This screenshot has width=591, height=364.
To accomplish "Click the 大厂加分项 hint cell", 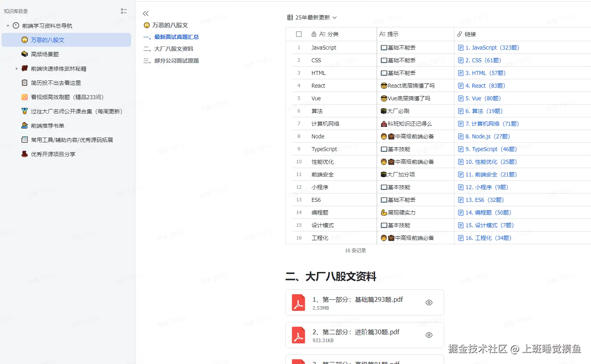I will (416, 174).
